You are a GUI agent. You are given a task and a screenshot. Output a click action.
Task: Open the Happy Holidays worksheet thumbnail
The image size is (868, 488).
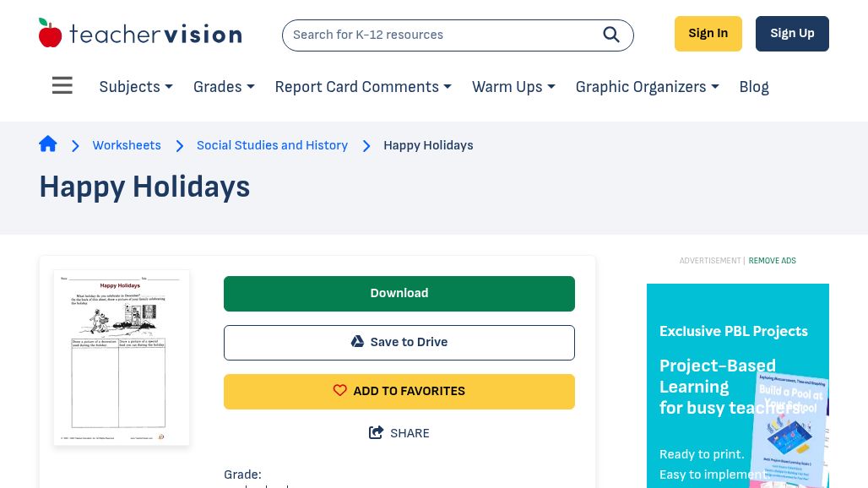pos(122,357)
